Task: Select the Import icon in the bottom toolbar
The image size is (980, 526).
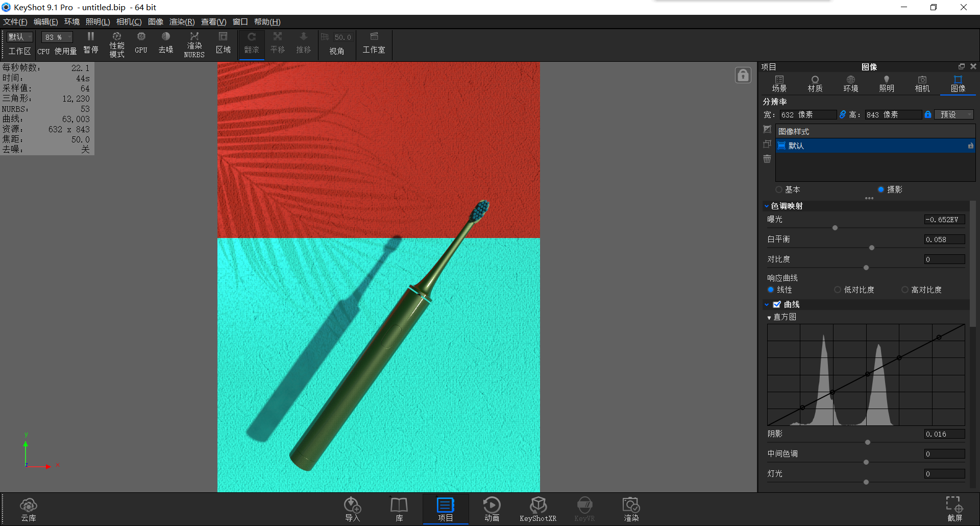Action: pyautogui.click(x=352, y=509)
